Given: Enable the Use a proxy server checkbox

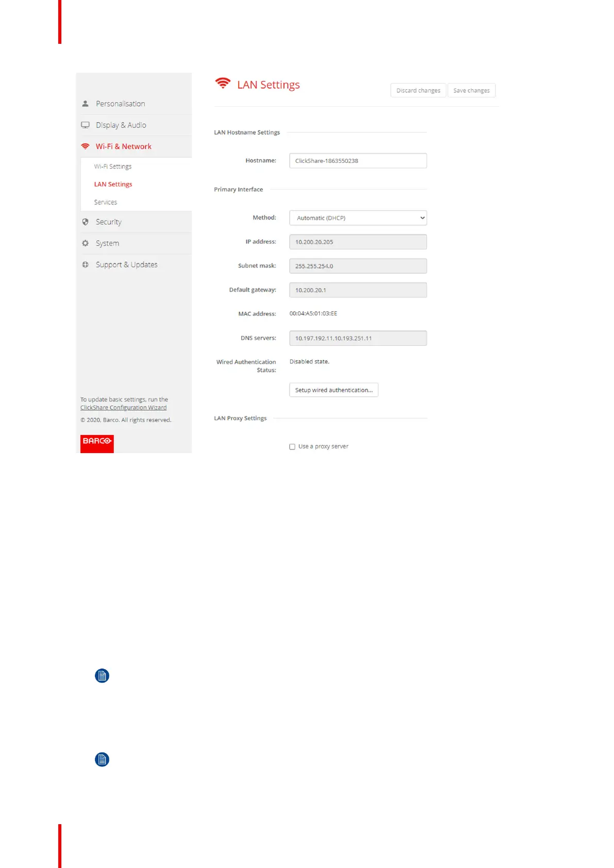Looking at the screenshot, I should pyautogui.click(x=292, y=446).
